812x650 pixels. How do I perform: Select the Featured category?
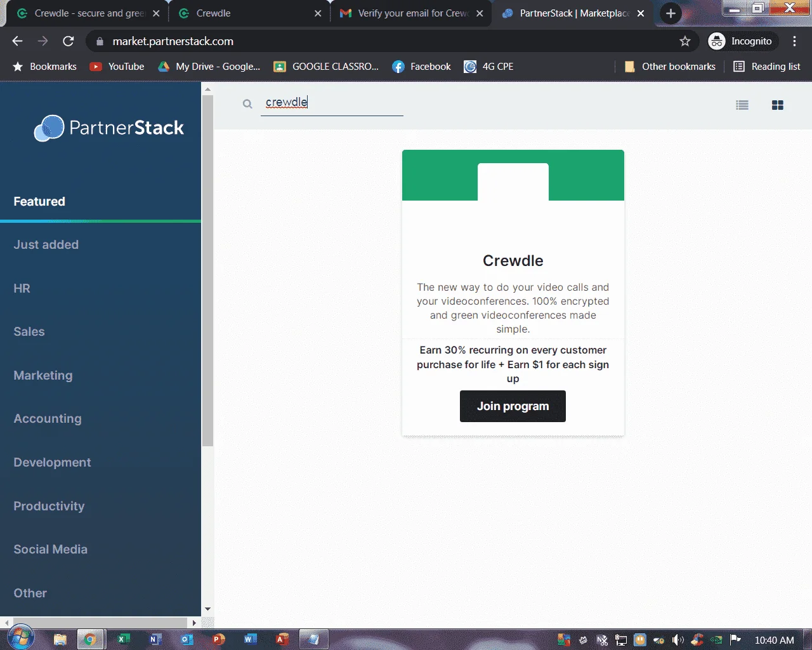(39, 202)
